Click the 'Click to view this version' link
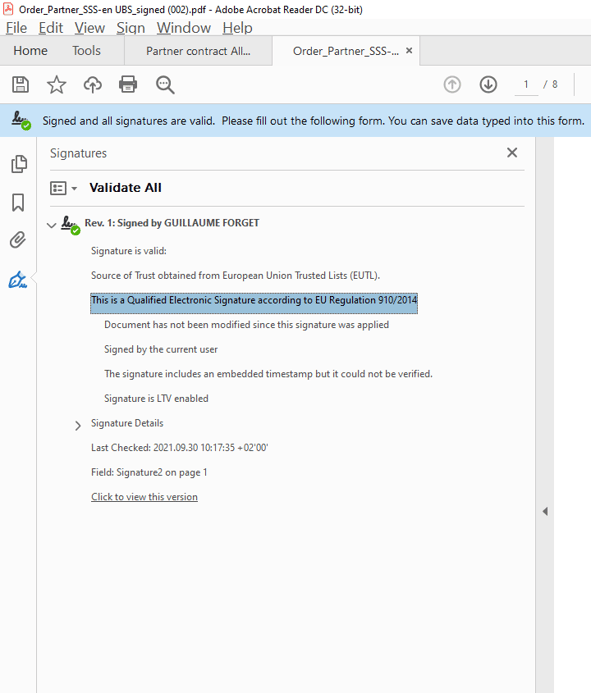This screenshot has height=693, width=591. pyautogui.click(x=144, y=497)
